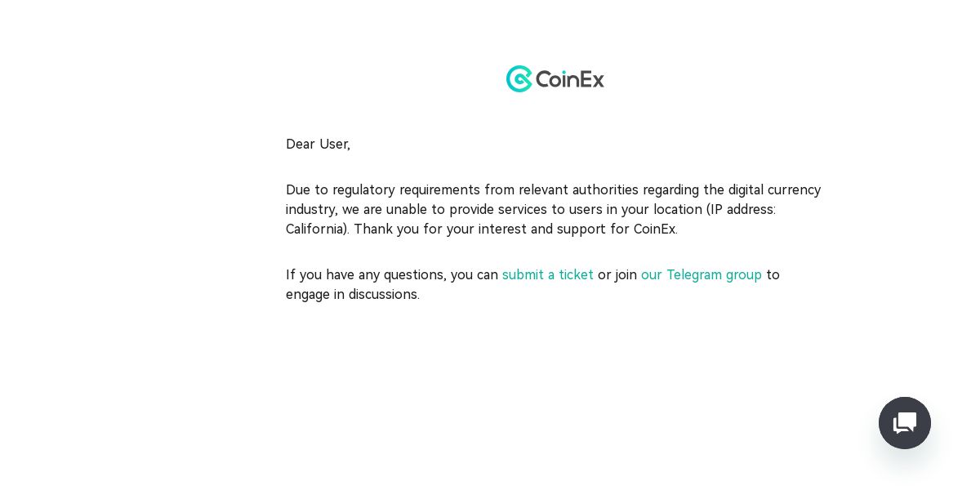This screenshot has height=490, width=980.
Task: Click the CoinEx wordmark text
Action: 570,79
